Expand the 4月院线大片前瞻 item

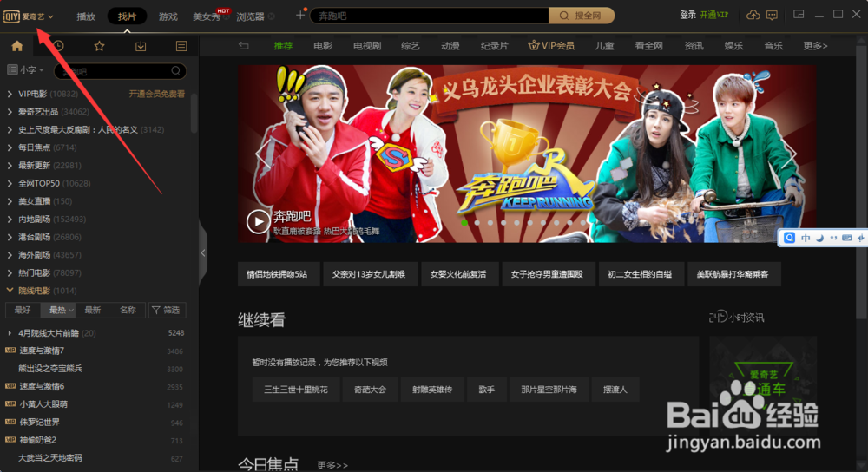click(x=10, y=333)
